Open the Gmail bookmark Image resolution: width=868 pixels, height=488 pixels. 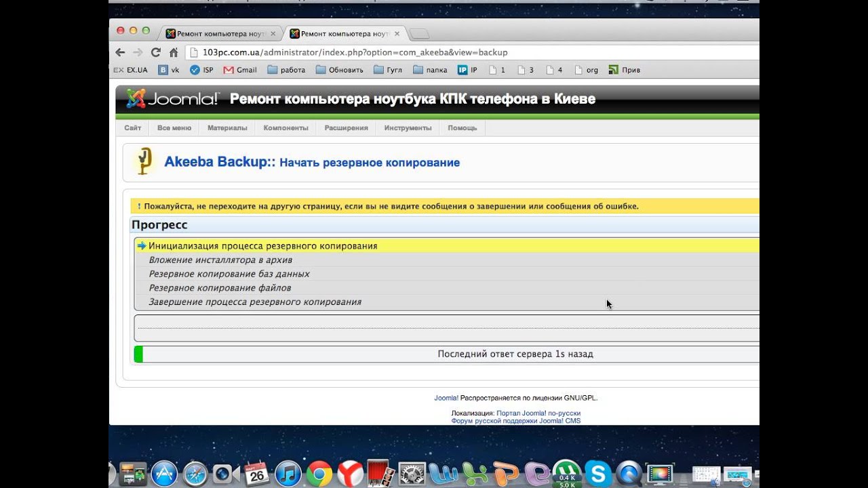(x=240, y=70)
